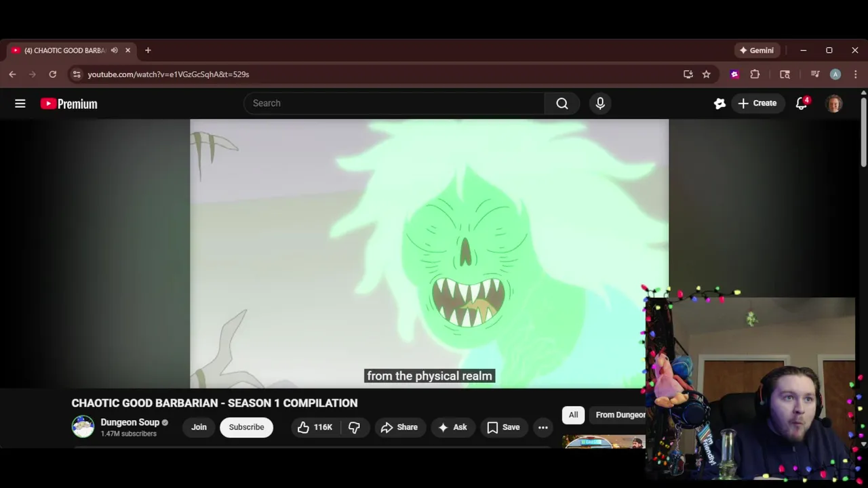The width and height of the screenshot is (868, 488).
Task: Save the video to a playlist
Action: (x=503, y=427)
